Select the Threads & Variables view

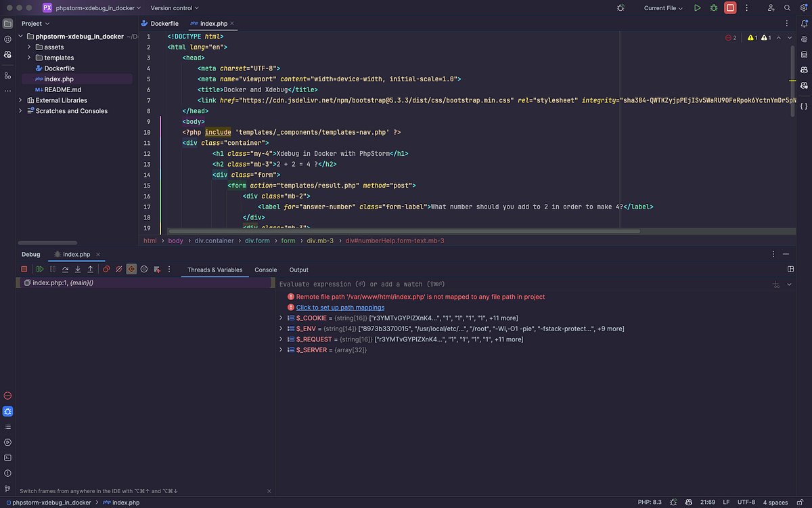tap(215, 270)
